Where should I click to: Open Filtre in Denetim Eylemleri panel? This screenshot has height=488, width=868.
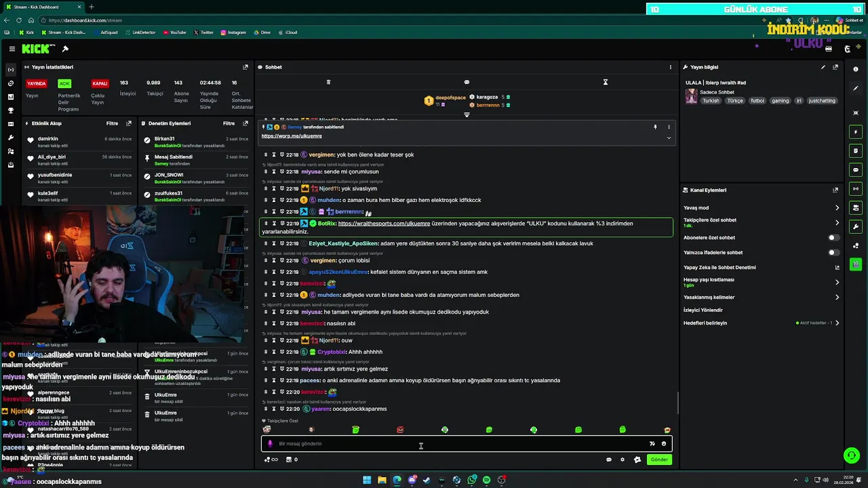tap(229, 123)
